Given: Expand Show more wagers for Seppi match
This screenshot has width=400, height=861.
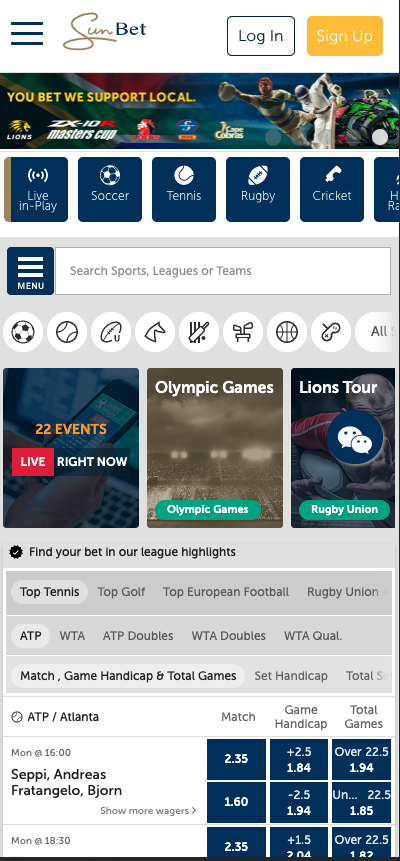Looking at the screenshot, I should tap(148, 810).
